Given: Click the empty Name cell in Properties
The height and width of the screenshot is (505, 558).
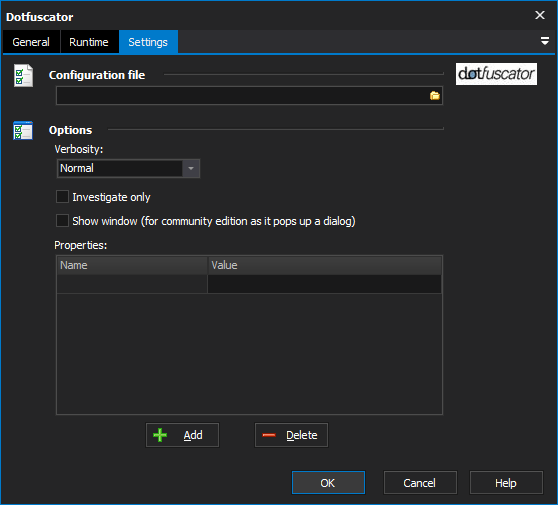Looking at the screenshot, I should (132, 284).
